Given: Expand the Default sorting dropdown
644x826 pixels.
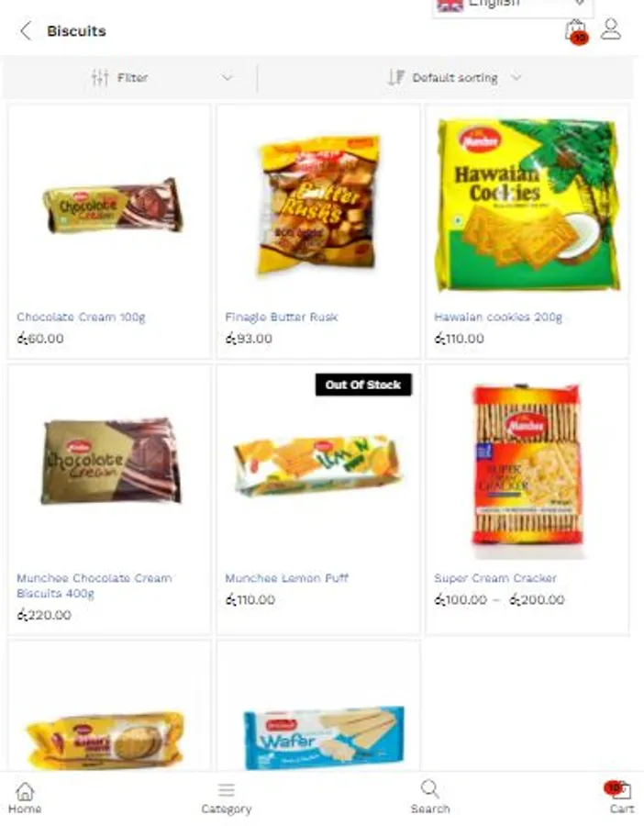Looking at the screenshot, I should click(456, 77).
